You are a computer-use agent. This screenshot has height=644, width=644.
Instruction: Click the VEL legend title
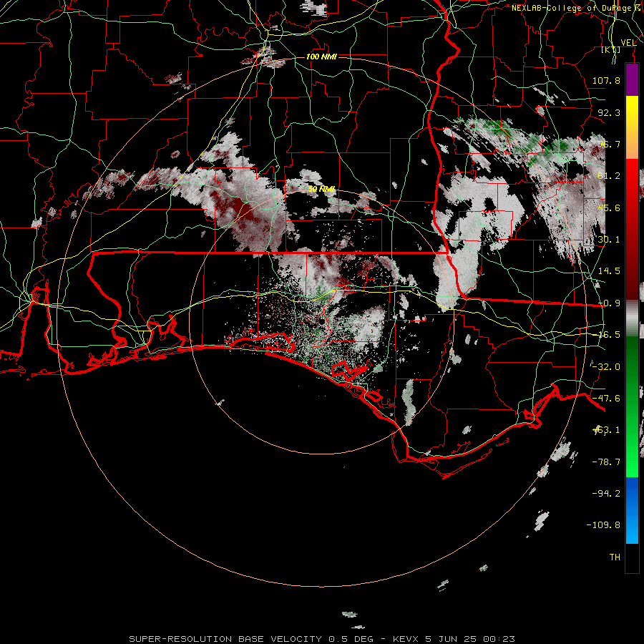pos(628,42)
